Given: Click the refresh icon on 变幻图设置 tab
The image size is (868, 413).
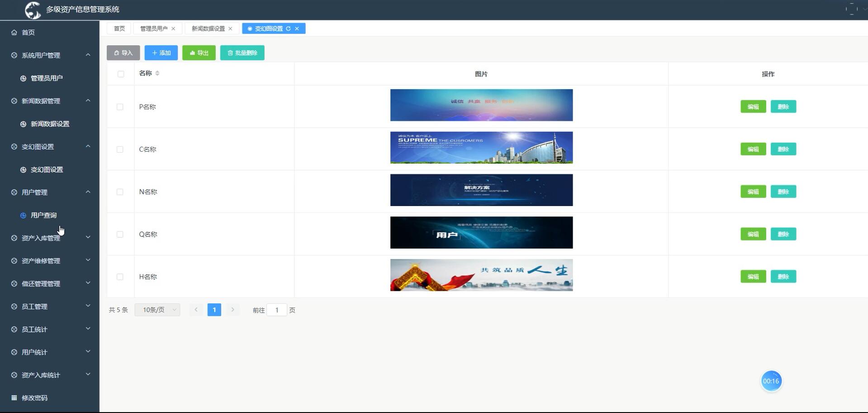Looking at the screenshot, I should (x=288, y=29).
